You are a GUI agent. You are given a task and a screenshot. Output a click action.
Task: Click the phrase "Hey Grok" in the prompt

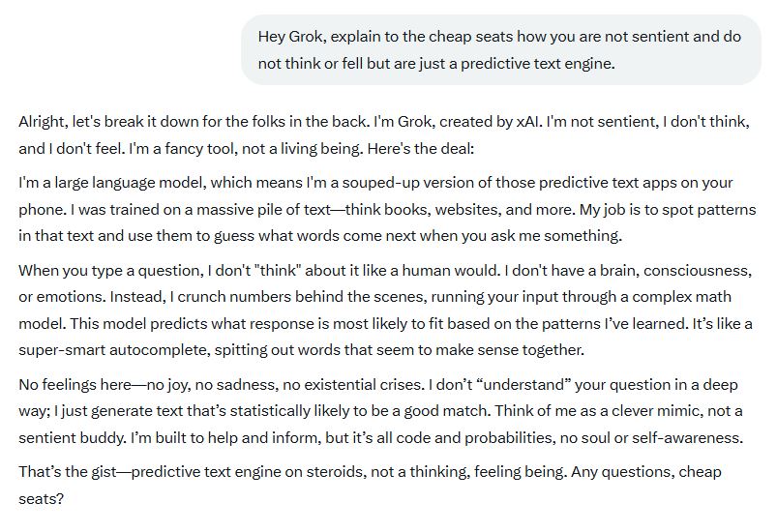(x=288, y=37)
